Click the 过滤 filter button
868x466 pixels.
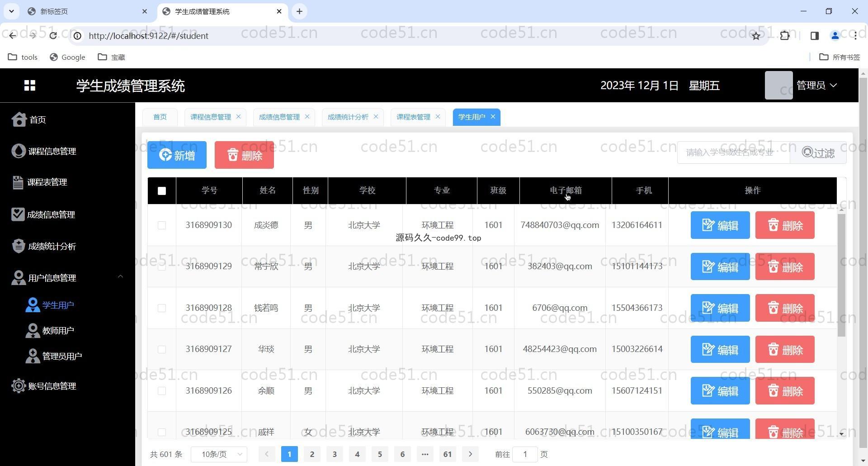click(818, 152)
